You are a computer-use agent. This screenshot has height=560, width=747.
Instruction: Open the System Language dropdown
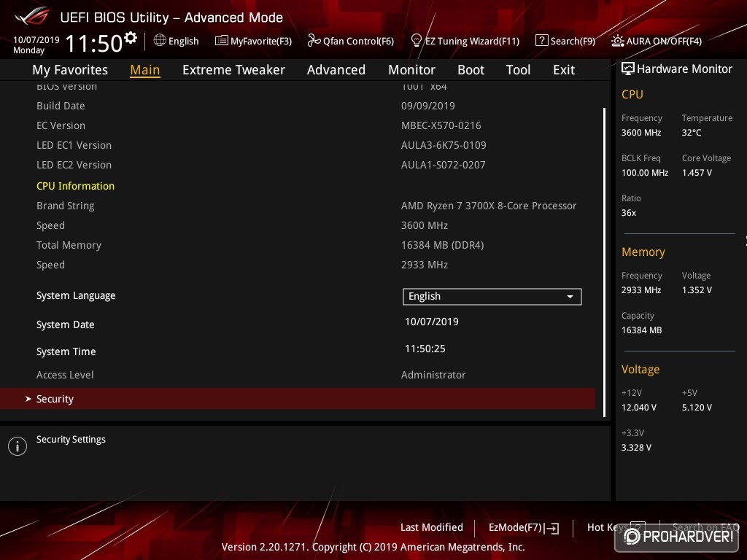pos(492,296)
